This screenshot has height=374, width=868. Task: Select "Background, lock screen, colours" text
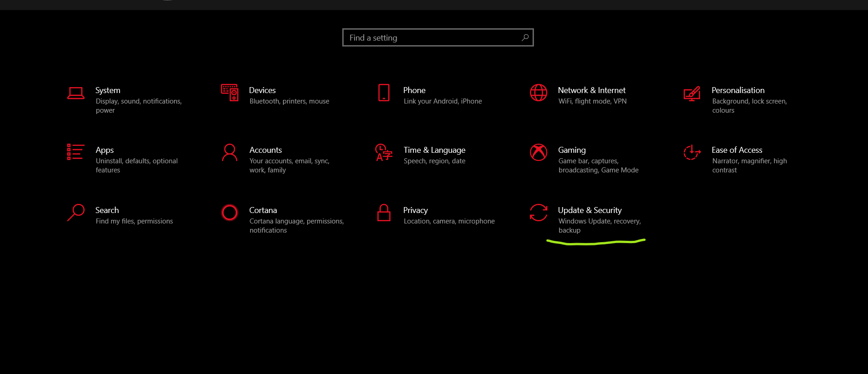coord(749,106)
